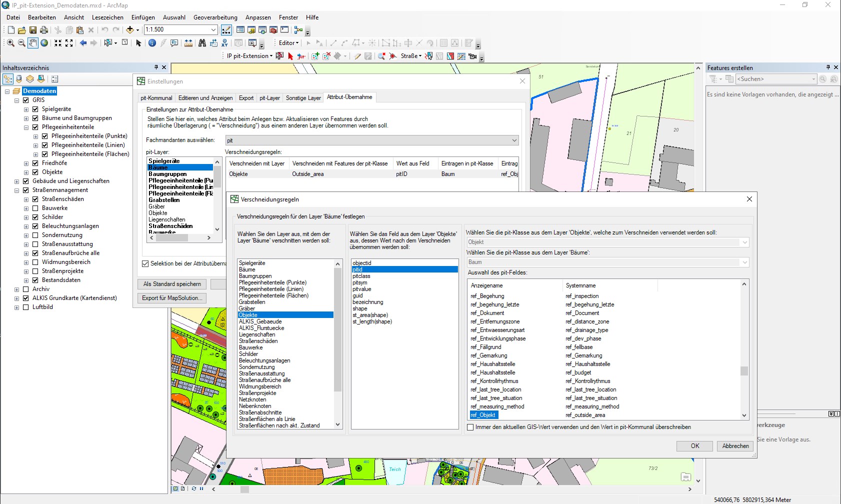The width and height of the screenshot is (841, 504).
Task: Open the Baum pit-Klasse dropdown
Action: 745,262
